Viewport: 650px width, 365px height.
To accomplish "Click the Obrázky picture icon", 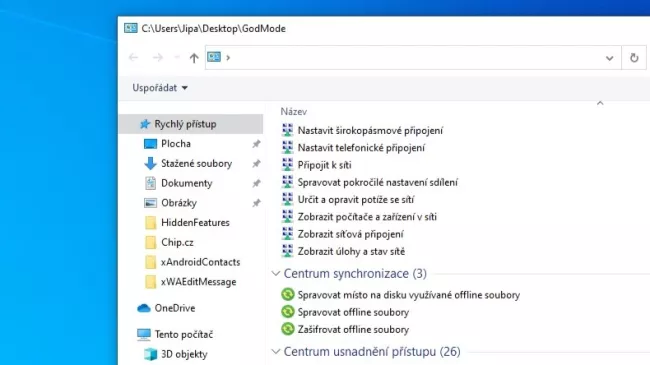I will coord(150,203).
